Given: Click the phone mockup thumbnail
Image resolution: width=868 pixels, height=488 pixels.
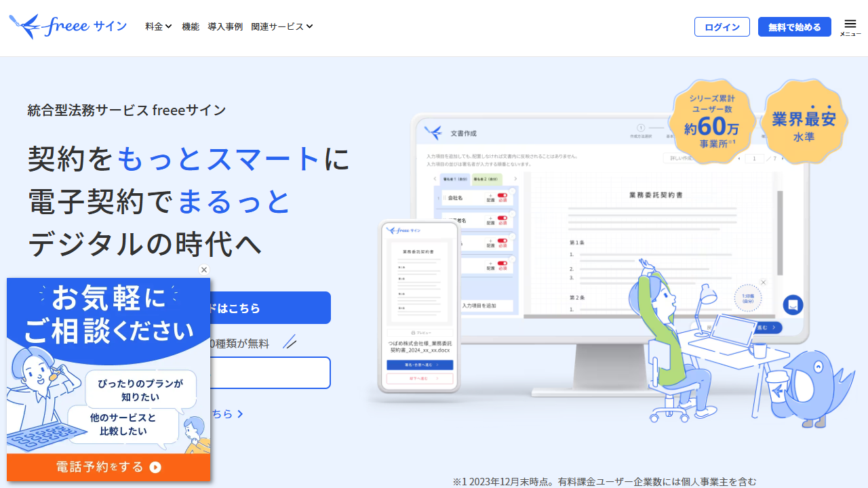Looking at the screenshot, I should 420,307.
